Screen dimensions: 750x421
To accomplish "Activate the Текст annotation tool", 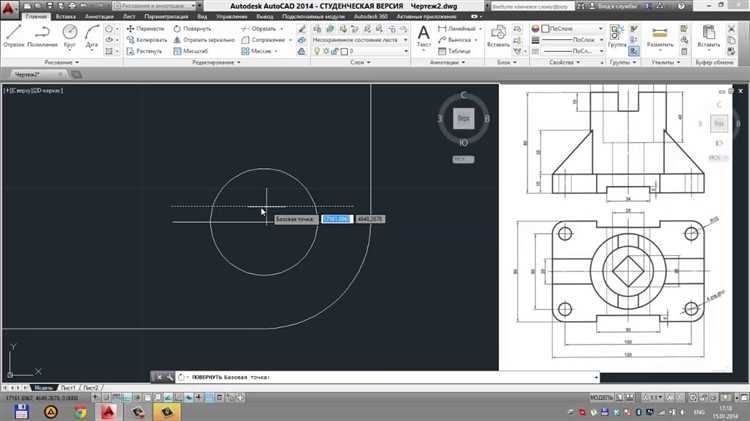I will [x=422, y=36].
